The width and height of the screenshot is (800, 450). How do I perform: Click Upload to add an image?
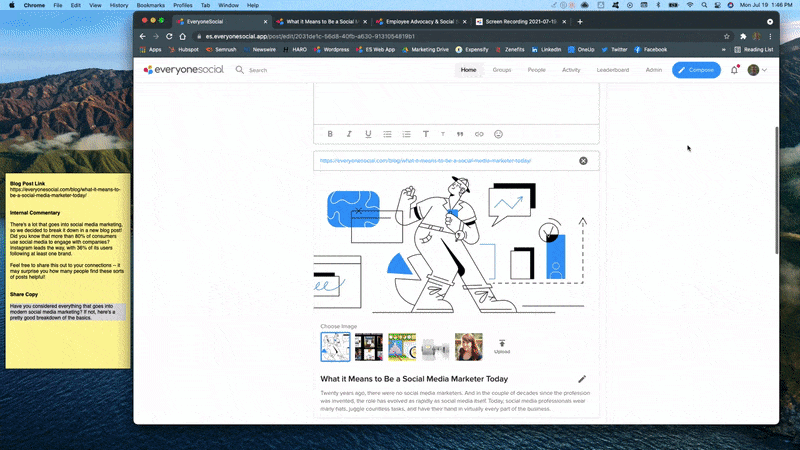502,346
